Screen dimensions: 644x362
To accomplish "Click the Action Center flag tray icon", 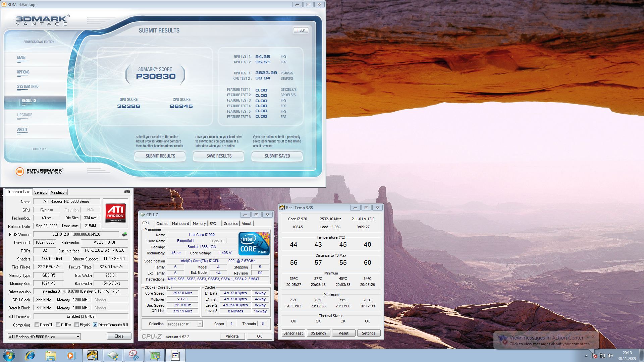I will pyautogui.click(x=594, y=356).
